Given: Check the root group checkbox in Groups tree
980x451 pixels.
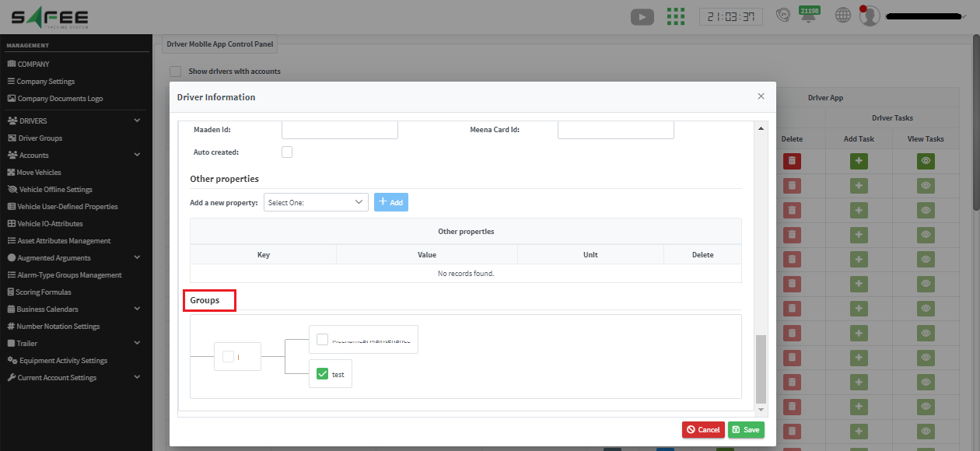Looking at the screenshot, I should click(228, 357).
